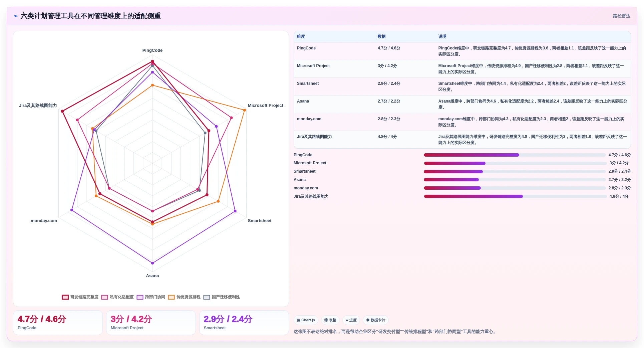Click the crimson 研发链路完整度 legend swatch
644x348 pixels.
tap(65, 297)
